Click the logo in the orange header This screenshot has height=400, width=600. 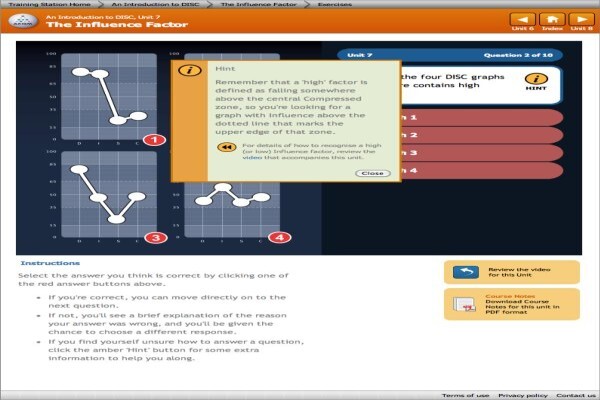tap(23, 21)
